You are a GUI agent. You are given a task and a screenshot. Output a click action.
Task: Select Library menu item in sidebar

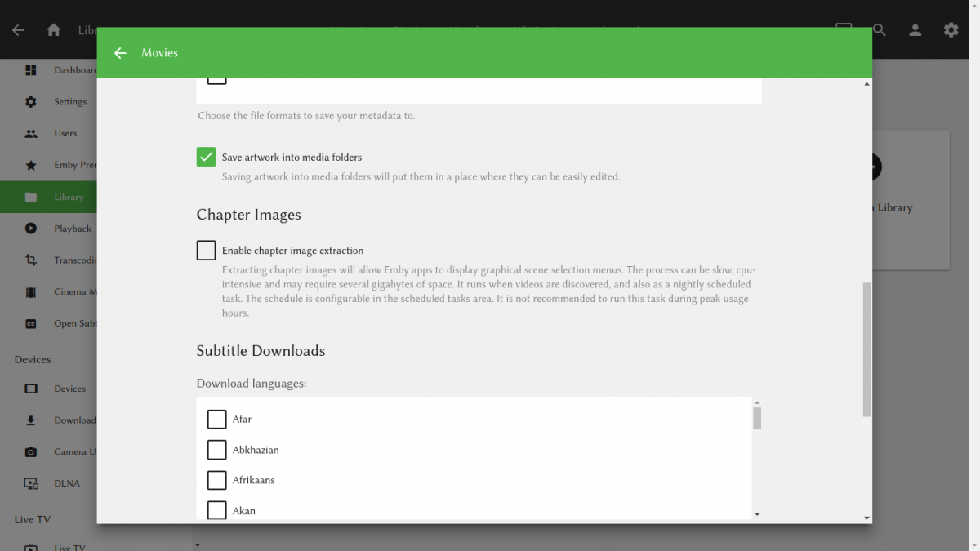click(49, 197)
